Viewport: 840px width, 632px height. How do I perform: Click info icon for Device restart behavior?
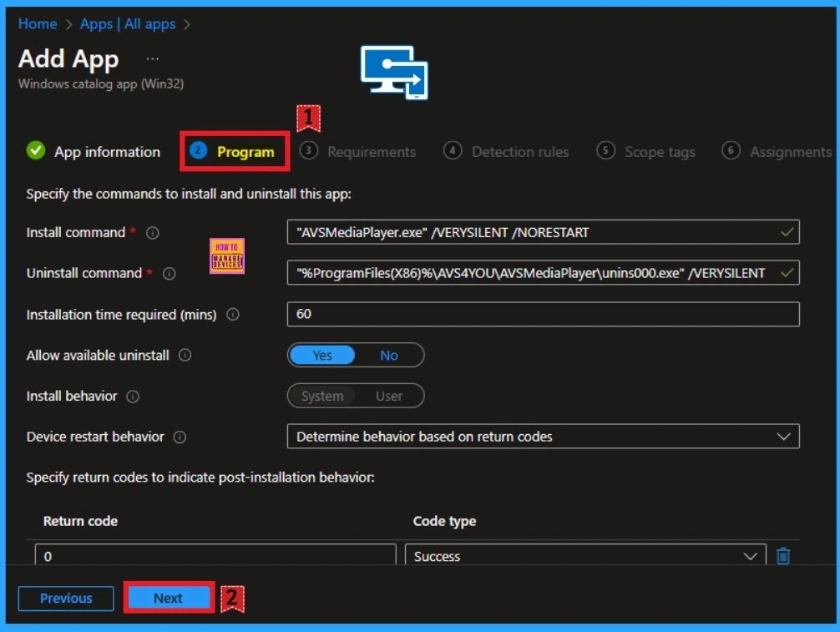pyautogui.click(x=180, y=437)
